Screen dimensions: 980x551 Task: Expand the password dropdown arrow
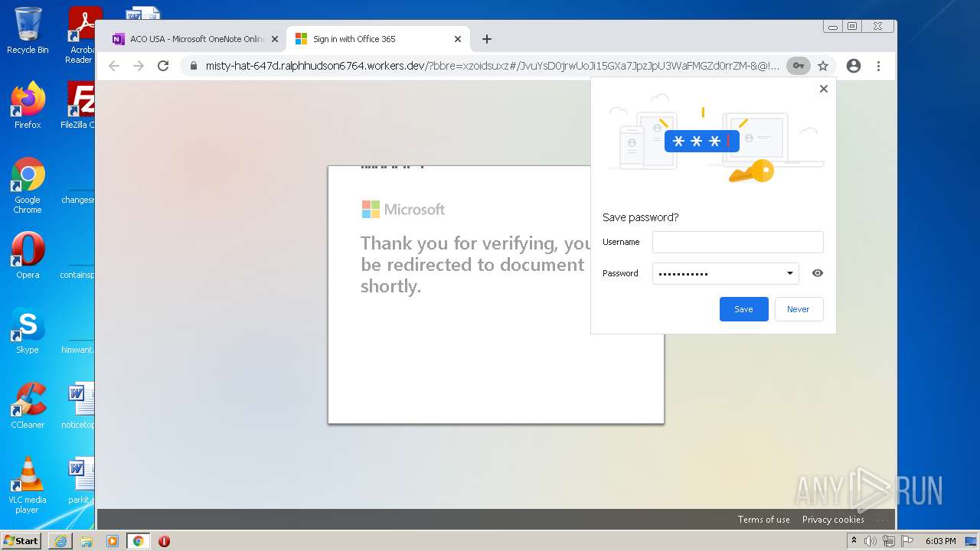[x=790, y=273]
